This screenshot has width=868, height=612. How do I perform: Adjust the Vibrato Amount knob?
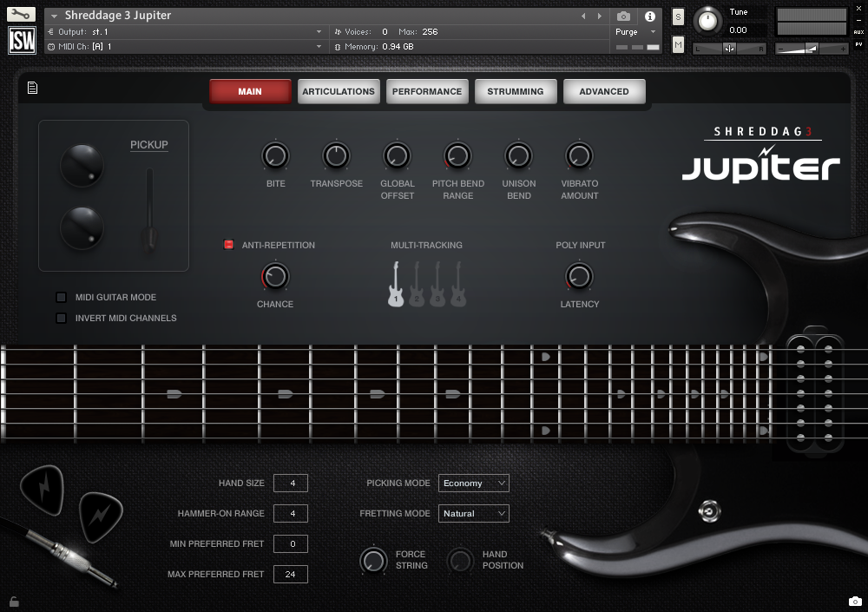(x=579, y=156)
